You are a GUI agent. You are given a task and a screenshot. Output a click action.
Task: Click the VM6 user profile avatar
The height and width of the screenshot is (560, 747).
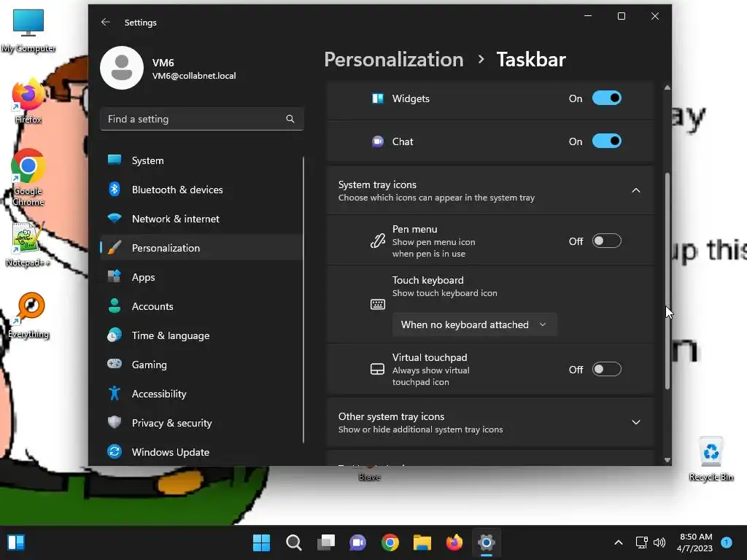[x=122, y=68]
